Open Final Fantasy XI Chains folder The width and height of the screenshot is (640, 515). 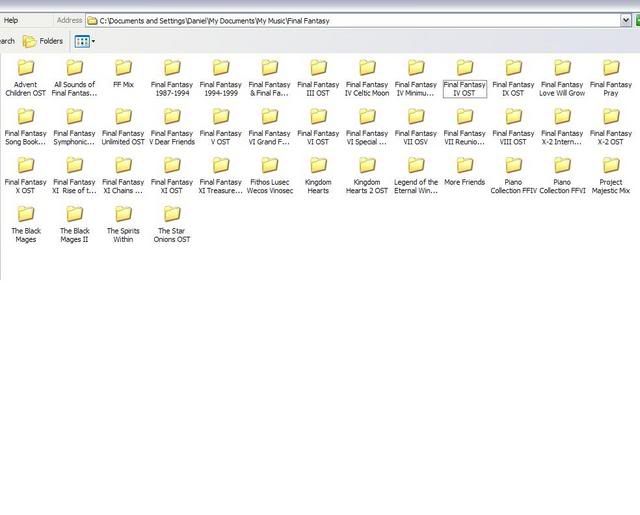[123, 175]
